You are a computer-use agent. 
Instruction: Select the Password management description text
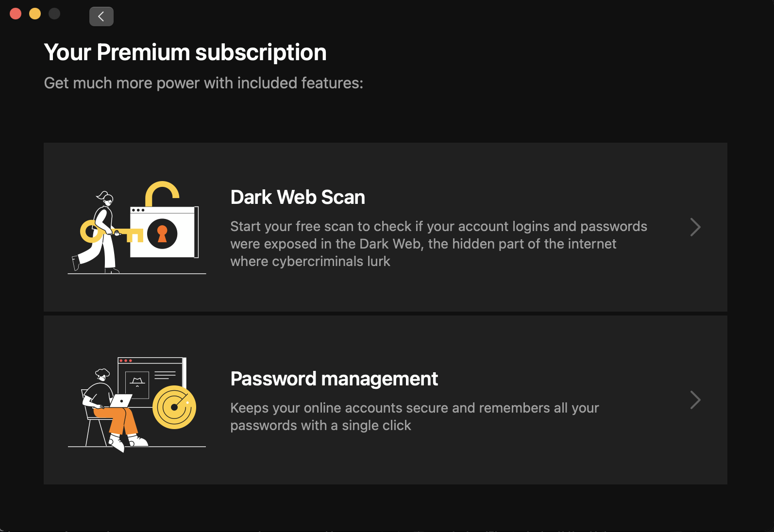[x=415, y=416]
